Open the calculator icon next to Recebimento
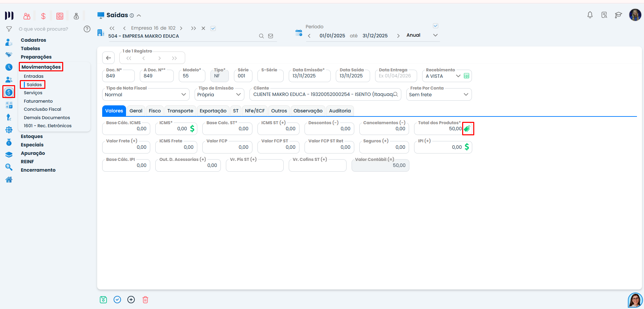The width and height of the screenshot is (644, 309). pyautogui.click(x=467, y=76)
